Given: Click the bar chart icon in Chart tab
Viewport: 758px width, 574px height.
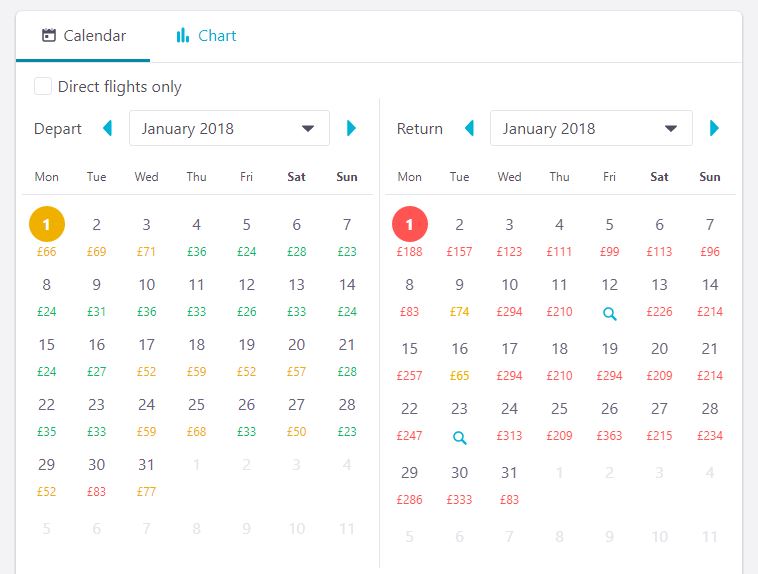Looking at the screenshot, I should pos(183,36).
